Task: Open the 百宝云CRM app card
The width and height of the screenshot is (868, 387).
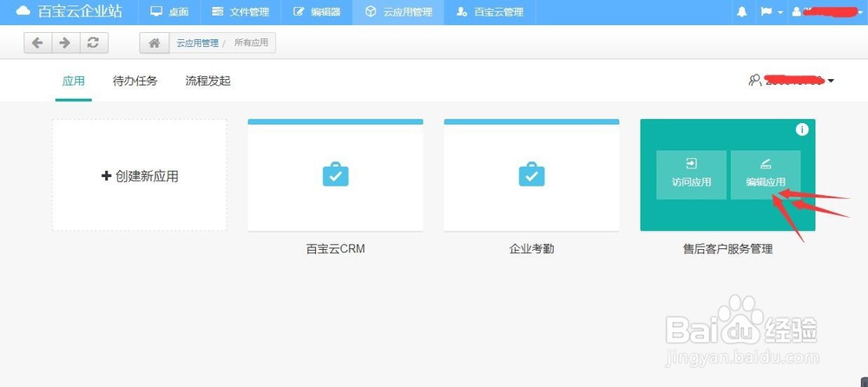Action: (335, 175)
